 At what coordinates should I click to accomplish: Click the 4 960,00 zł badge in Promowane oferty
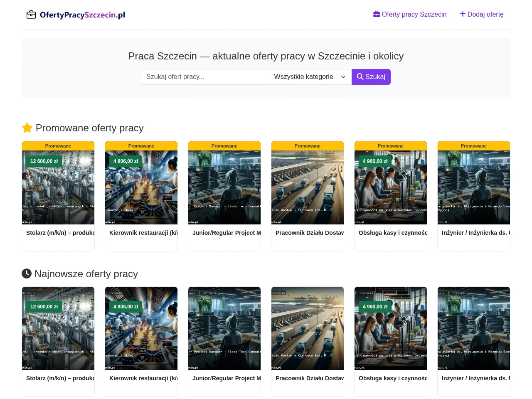pyautogui.click(x=375, y=161)
